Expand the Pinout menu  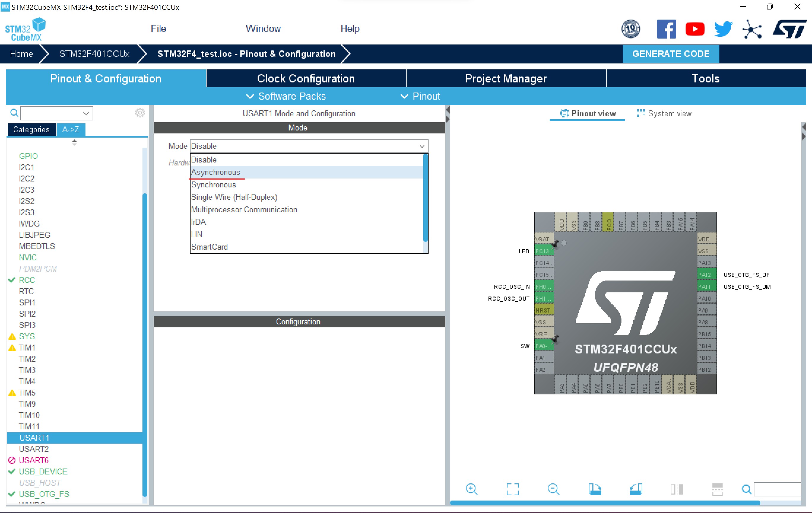[x=420, y=96]
